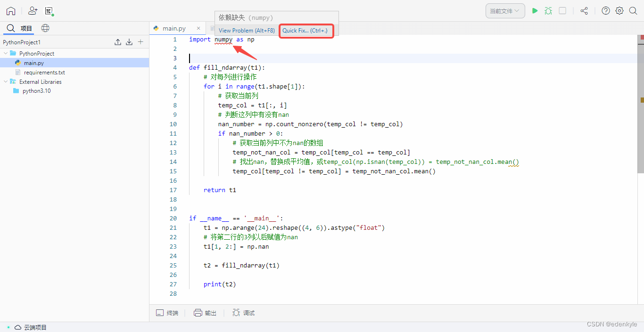Click the 'if nan_number > 0:' line
The image size is (644, 332).
[250, 133]
